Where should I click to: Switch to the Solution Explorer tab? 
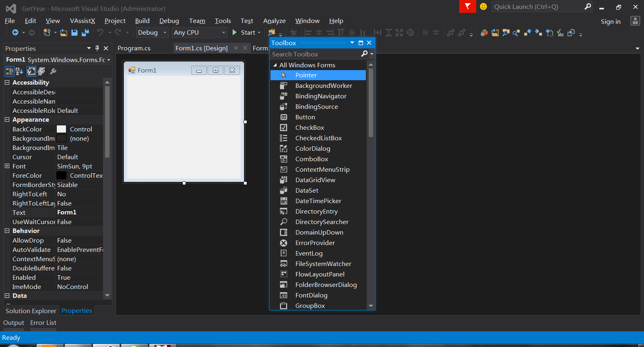tap(31, 311)
